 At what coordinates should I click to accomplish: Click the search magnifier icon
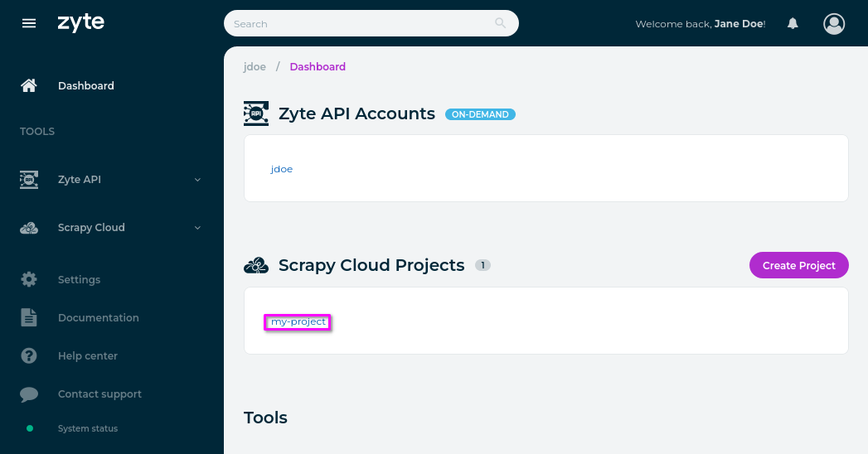(x=501, y=23)
